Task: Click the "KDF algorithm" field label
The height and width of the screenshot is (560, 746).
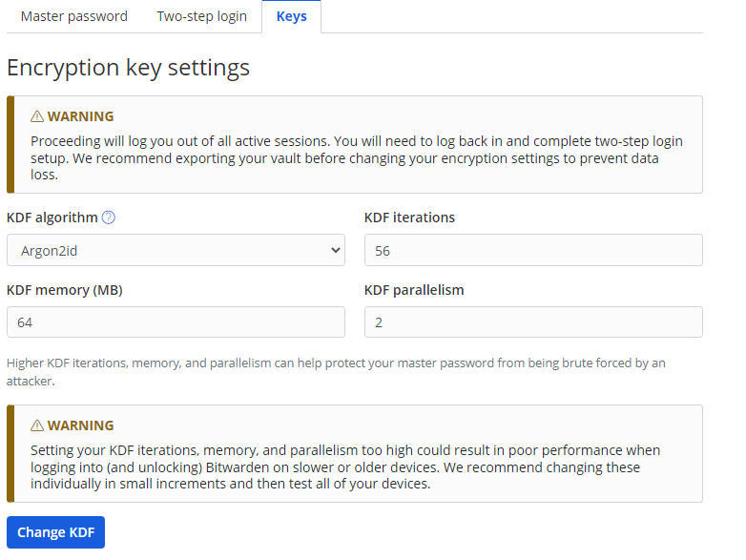Action: 52,218
